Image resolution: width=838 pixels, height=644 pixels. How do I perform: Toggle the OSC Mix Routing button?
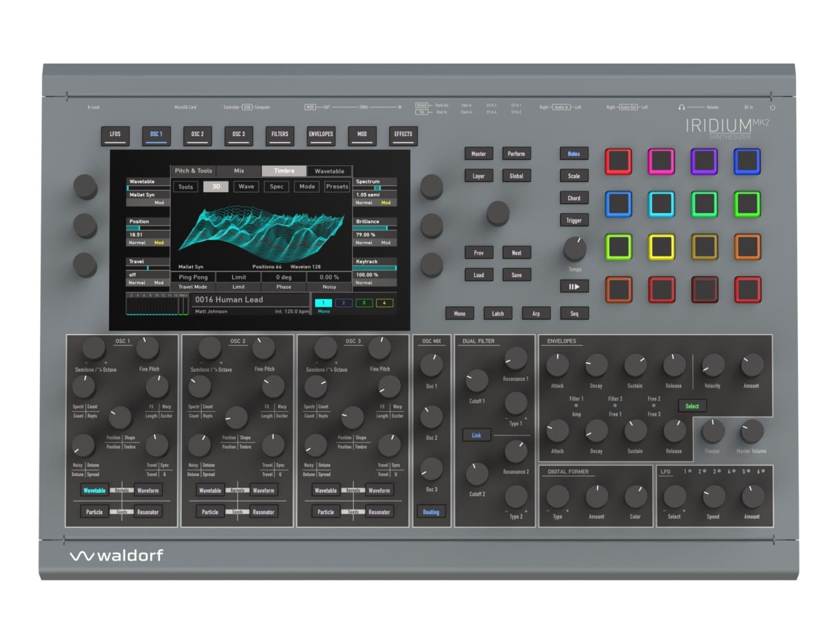pos(431,512)
